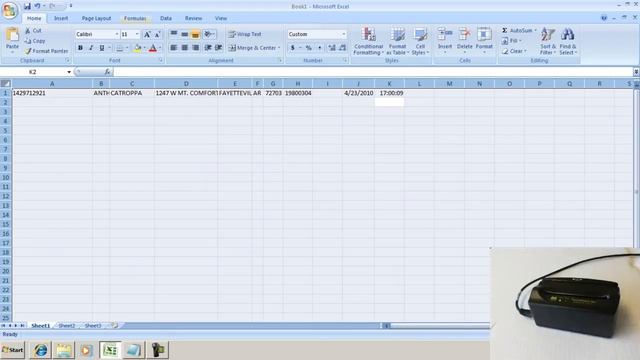Viewport: 640px width, 360px height.
Task: Increase decimal places
Action: point(332,48)
